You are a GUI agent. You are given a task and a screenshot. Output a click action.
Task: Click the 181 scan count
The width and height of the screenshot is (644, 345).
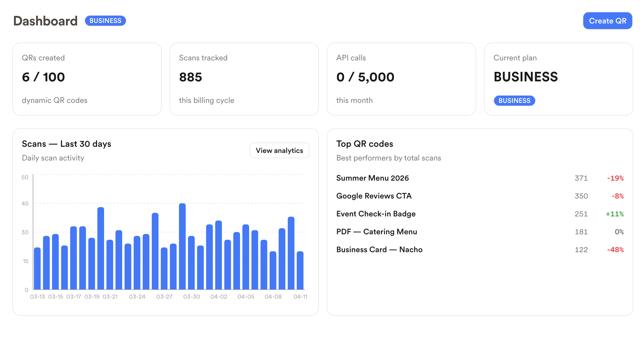click(x=581, y=232)
